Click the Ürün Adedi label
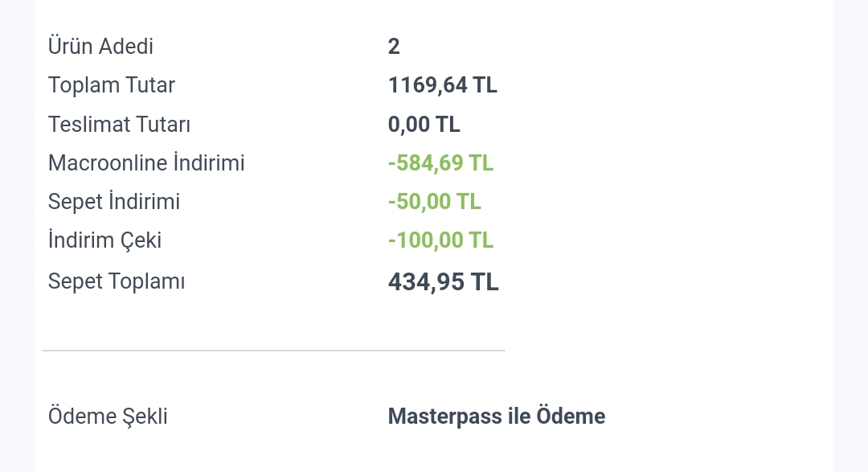The width and height of the screenshot is (868, 472). 100,47
